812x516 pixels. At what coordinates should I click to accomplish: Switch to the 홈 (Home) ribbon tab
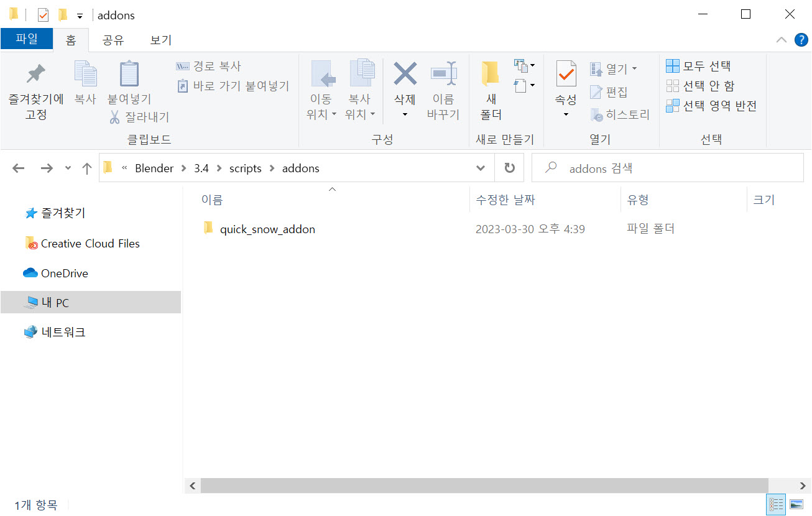pyautogui.click(x=71, y=40)
